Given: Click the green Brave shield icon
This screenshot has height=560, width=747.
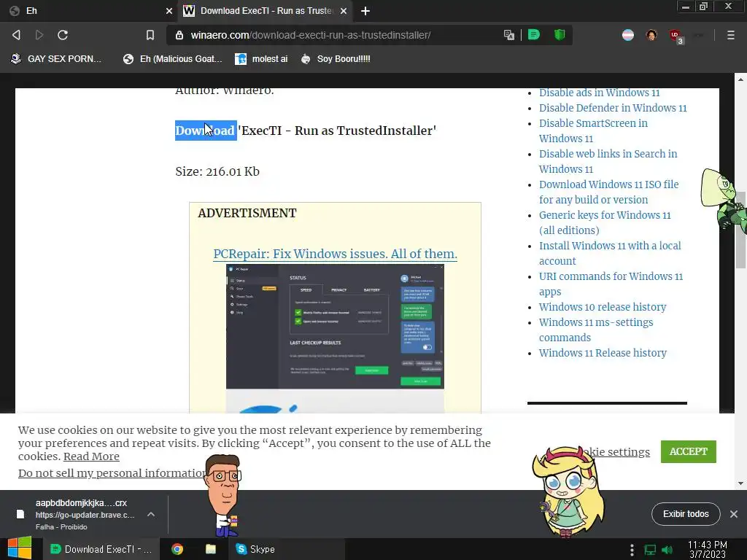Looking at the screenshot, I should pyautogui.click(x=560, y=35).
